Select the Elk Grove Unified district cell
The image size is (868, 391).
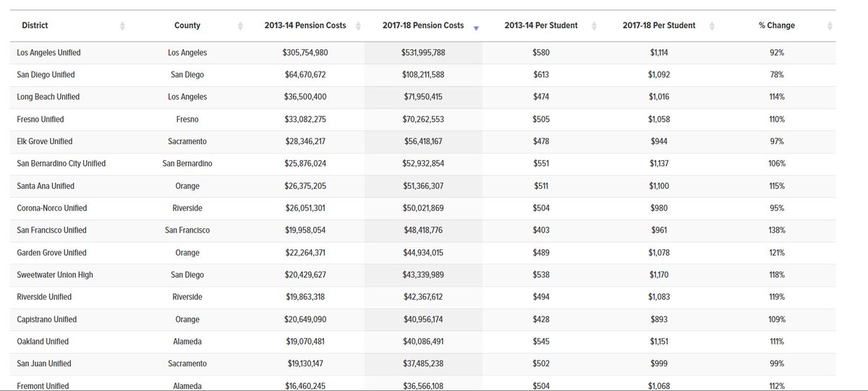click(44, 141)
